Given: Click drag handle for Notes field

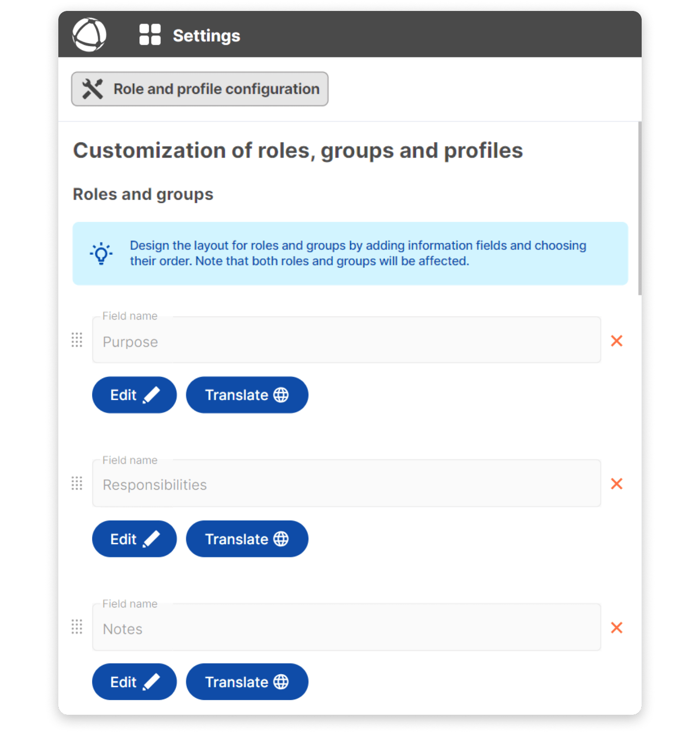Looking at the screenshot, I should [77, 627].
